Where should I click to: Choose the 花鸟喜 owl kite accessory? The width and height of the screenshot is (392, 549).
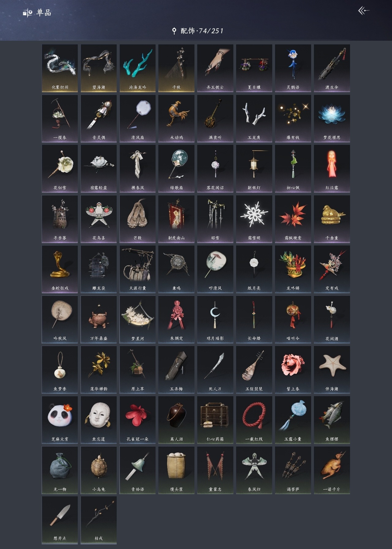(99, 219)
